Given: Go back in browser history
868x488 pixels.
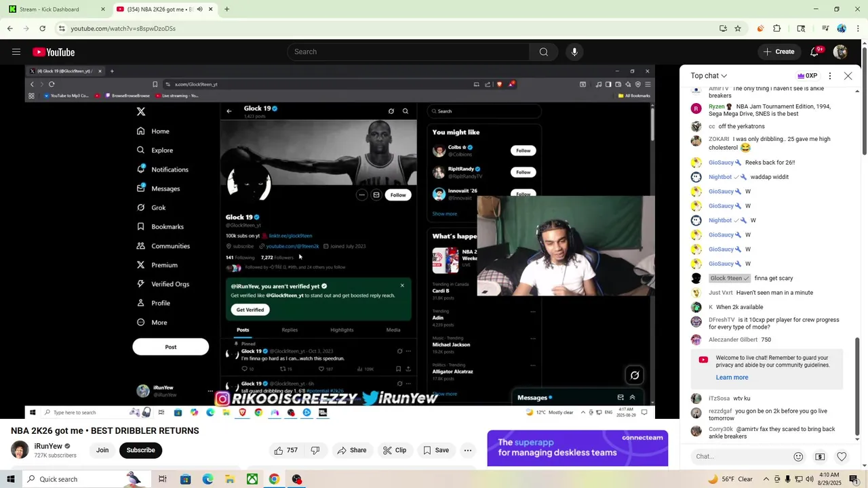Looking at the screenshot, I should click(10, 28).
